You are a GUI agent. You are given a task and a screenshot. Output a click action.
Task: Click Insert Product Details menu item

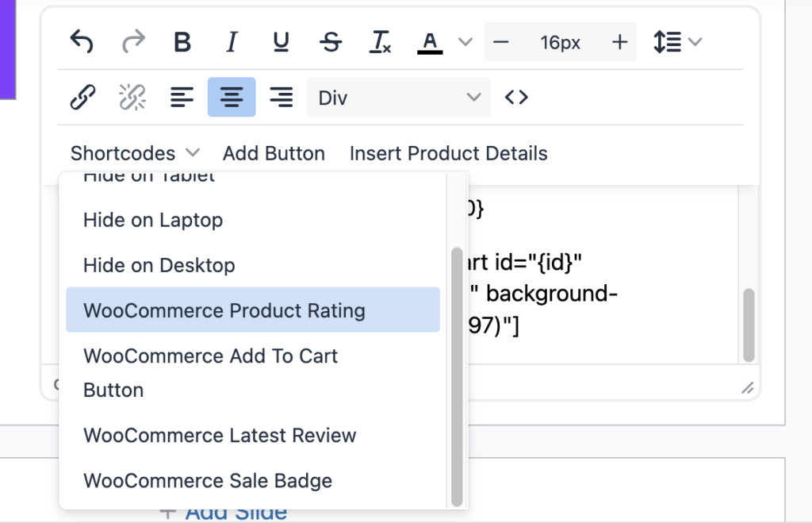point(448,152)
